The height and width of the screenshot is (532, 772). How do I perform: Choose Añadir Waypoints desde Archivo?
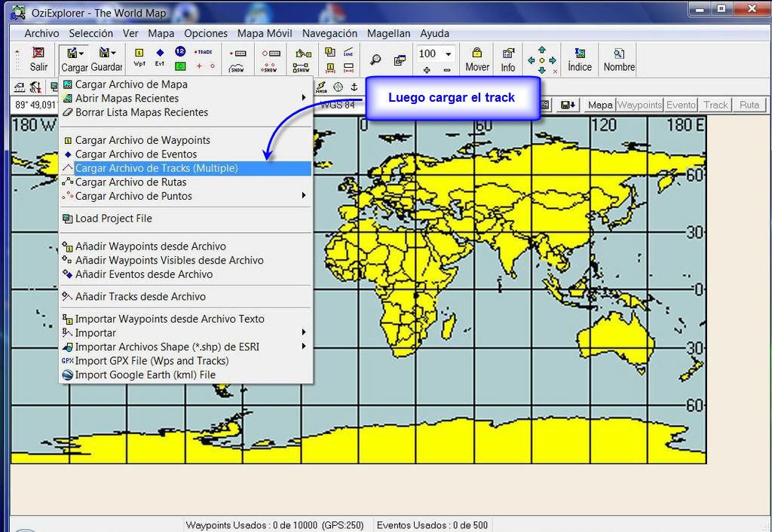185,246
